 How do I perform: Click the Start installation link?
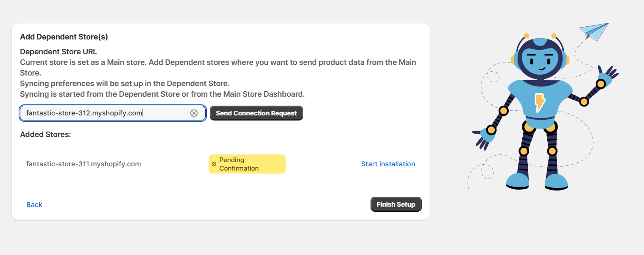(388, 164)
